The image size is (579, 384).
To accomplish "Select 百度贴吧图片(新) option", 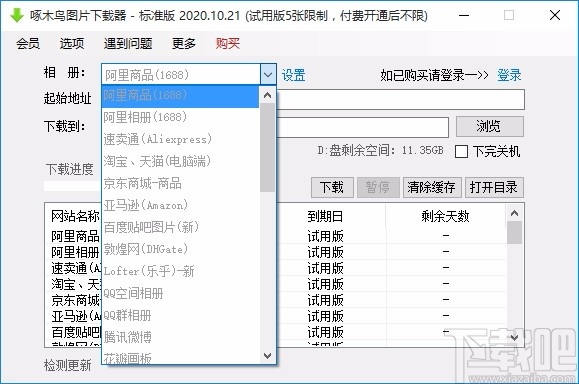I will (x=180, y=227).
